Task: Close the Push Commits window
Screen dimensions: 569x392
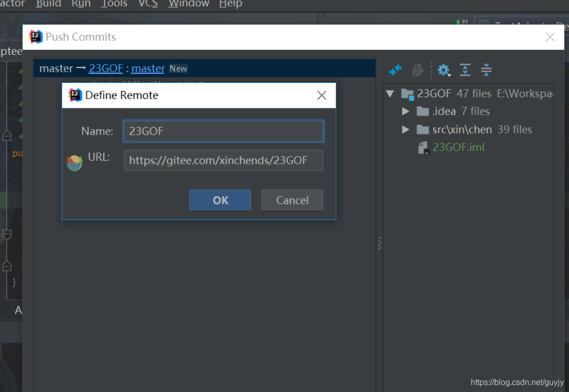Action: tap(550, 37)
